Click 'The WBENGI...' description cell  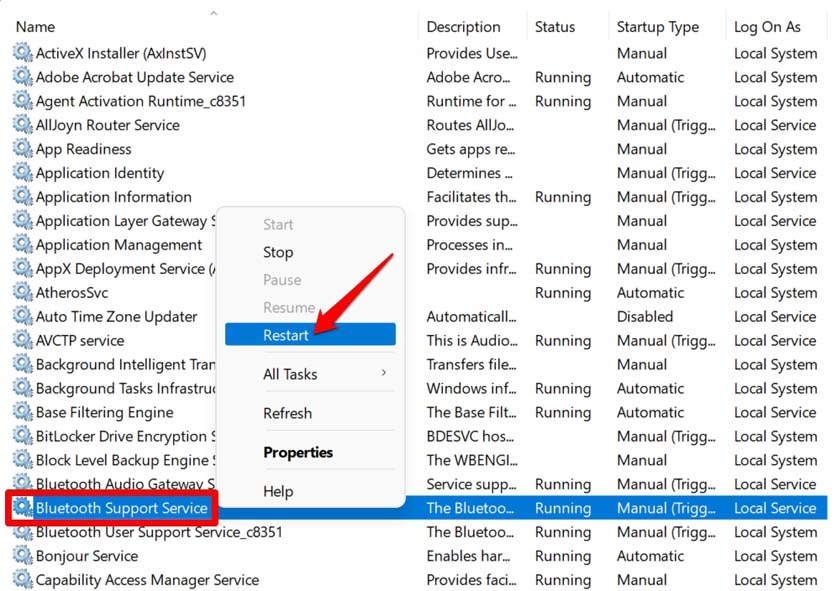[472, 460]
